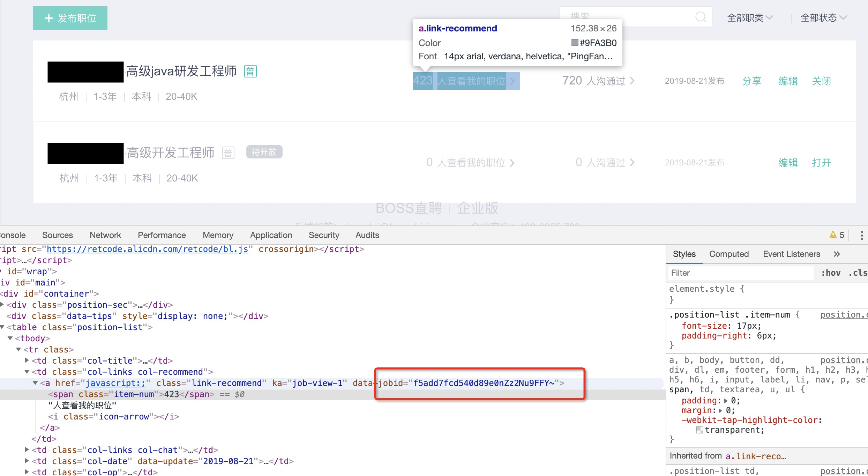
Task: Expand the td col-title node
Action: click(x=27, y=360)
